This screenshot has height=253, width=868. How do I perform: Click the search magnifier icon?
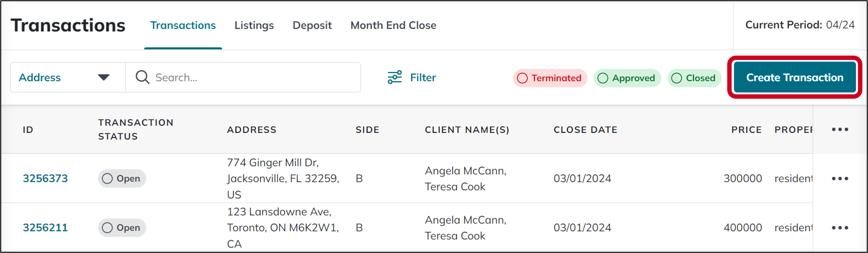click(142, 77)
